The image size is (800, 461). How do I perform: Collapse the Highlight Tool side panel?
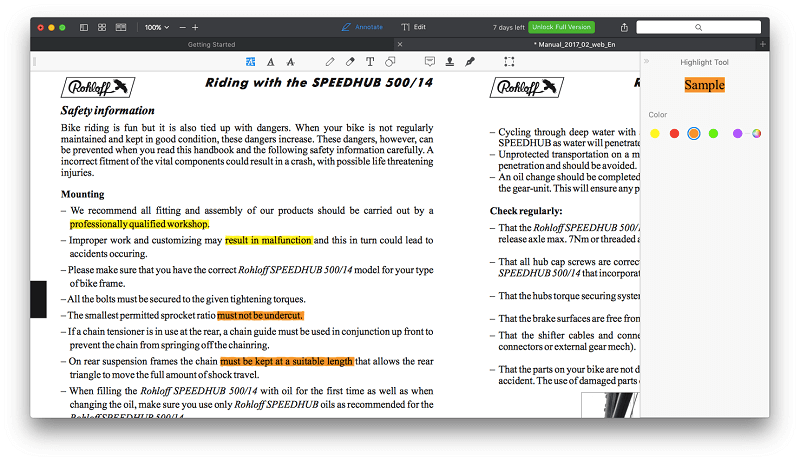(646, 61)
